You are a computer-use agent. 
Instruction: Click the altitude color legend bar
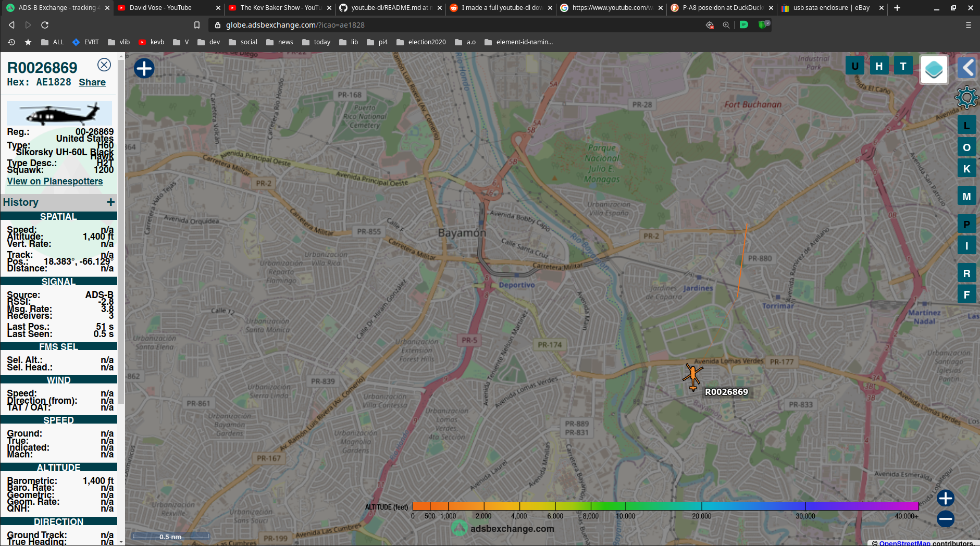[665, 506]
